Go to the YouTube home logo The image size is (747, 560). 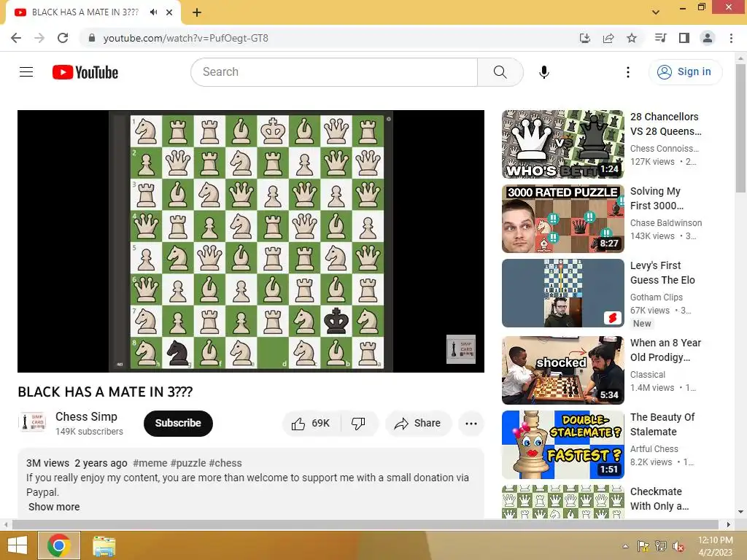click(x=85, y=72)
